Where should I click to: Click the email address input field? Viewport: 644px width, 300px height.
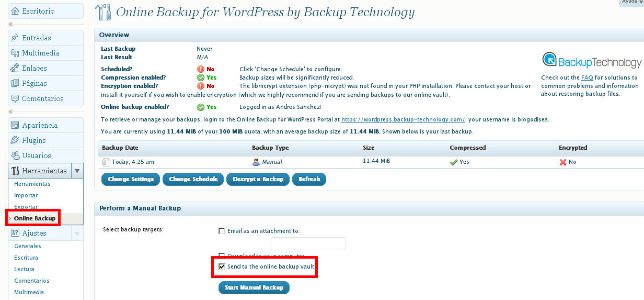click(308, 243)
